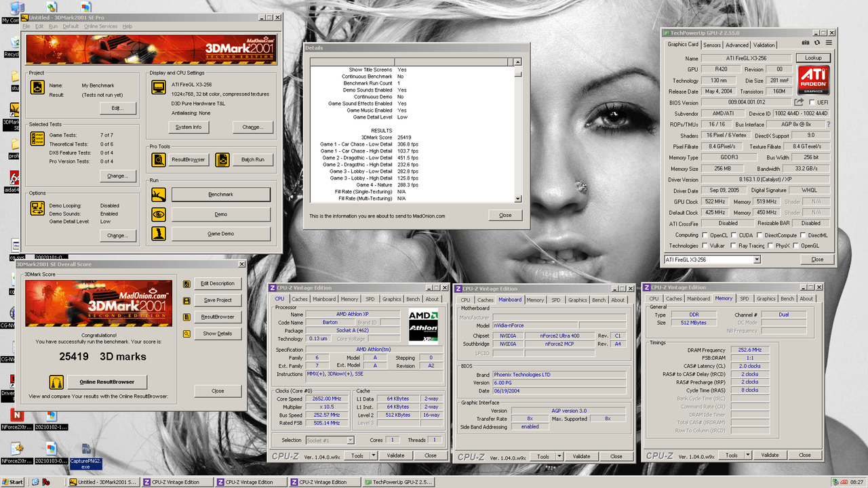
Task: Open the Tools dropdown arrow in CPU window
Action: click(x=374, y=455)
